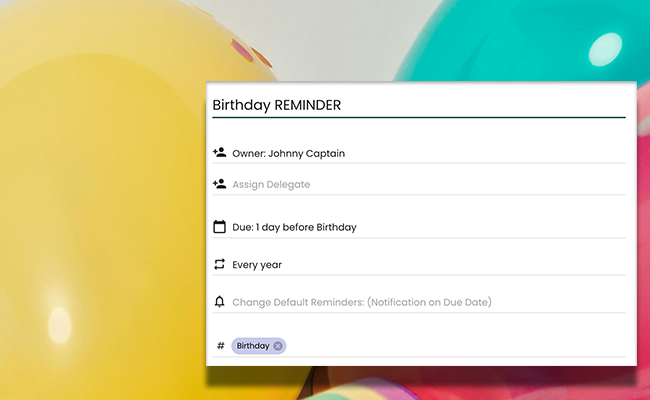Edit the Birthday REMINDER title field

click(x=419, y=105)
